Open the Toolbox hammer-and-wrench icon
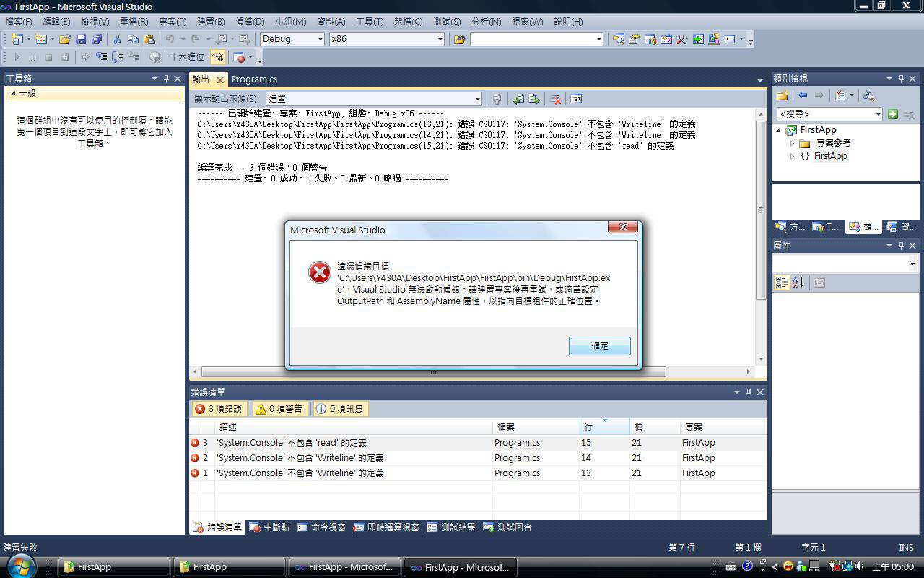The width and height of the screenshot is (924, 578). 682,39
